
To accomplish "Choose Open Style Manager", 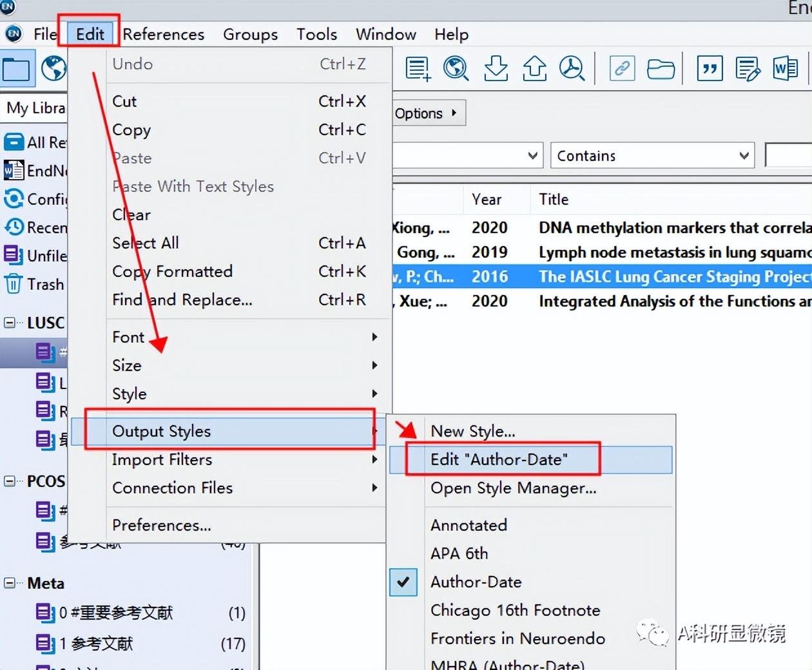I will [531, 488].
